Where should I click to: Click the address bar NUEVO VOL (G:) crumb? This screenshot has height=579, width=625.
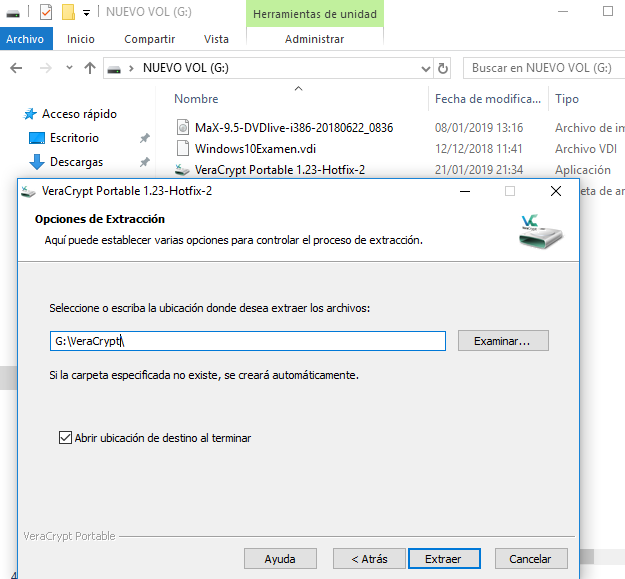click(x=186, y=68)
